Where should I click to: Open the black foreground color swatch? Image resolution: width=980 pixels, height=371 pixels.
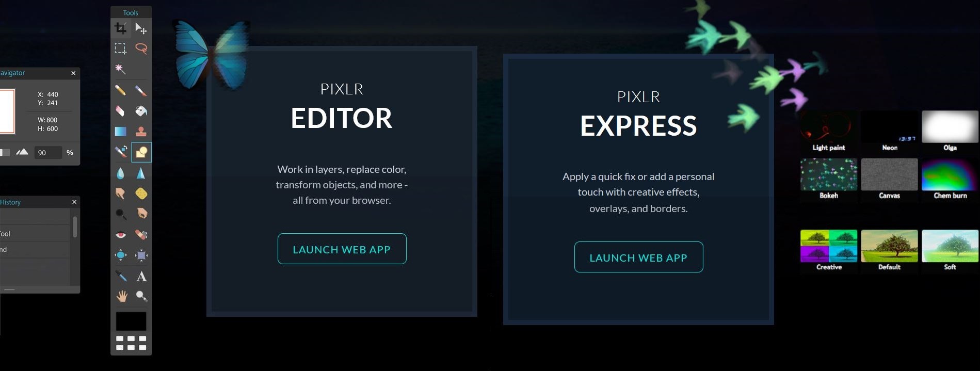pos(131,321)
